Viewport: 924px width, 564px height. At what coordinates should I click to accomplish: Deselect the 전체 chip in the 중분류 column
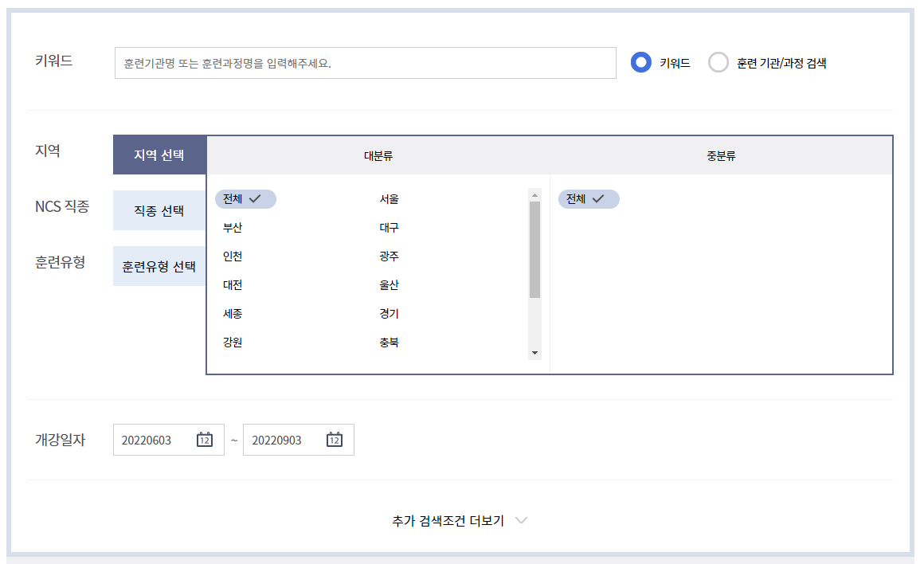(x=588, y=199)
